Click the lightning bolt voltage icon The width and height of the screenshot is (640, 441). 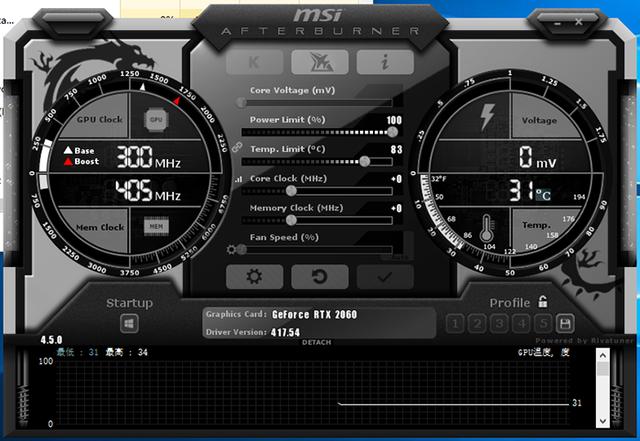point(487,117)
